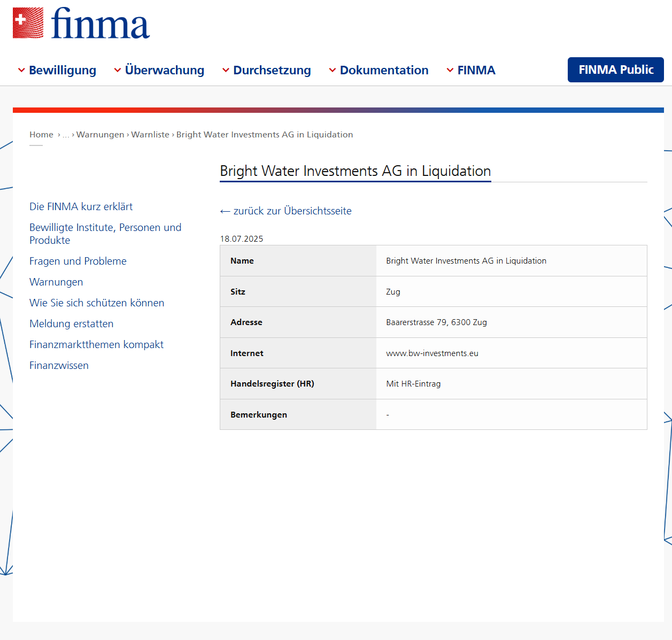Click the Internet row label
This screenshot has height=640, width=672.
[247, 353]
